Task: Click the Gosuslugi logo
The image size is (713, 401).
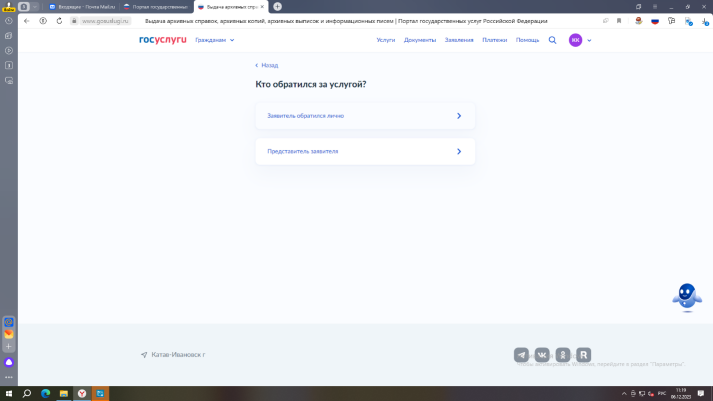Action: coord(163,40)
